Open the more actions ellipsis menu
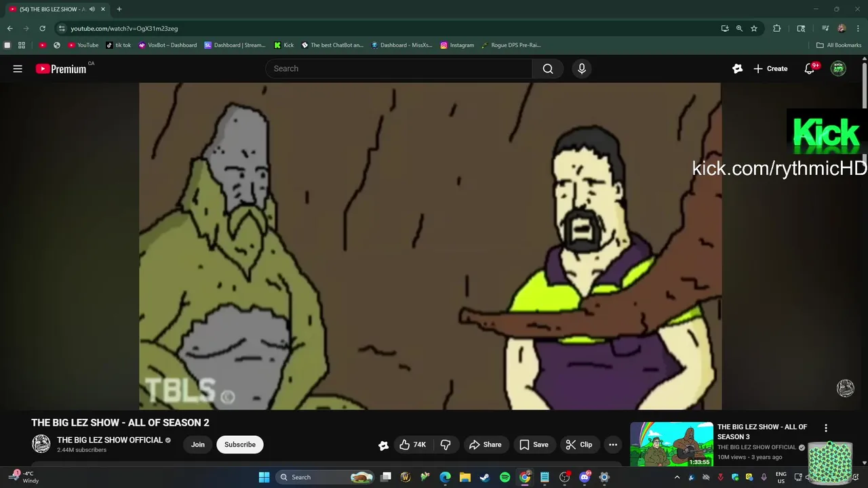This screenshot has height=488, width=868. pos(613,445)
